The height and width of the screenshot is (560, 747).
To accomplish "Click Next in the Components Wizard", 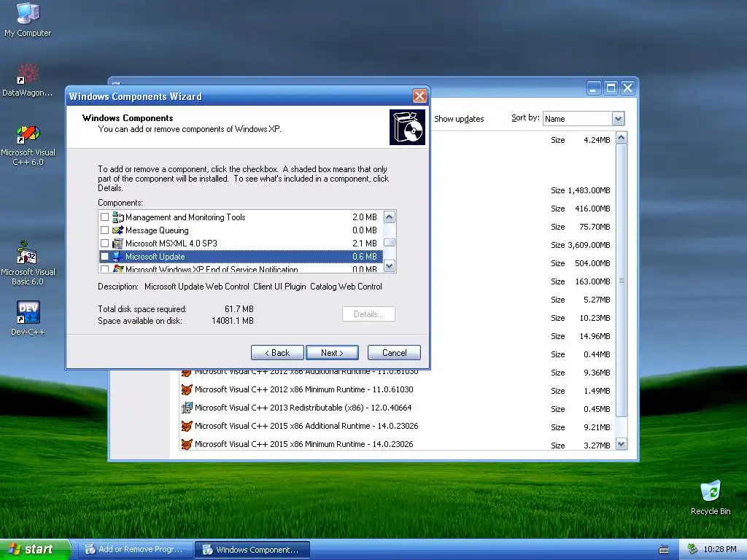I will click(x=332, y=353).
